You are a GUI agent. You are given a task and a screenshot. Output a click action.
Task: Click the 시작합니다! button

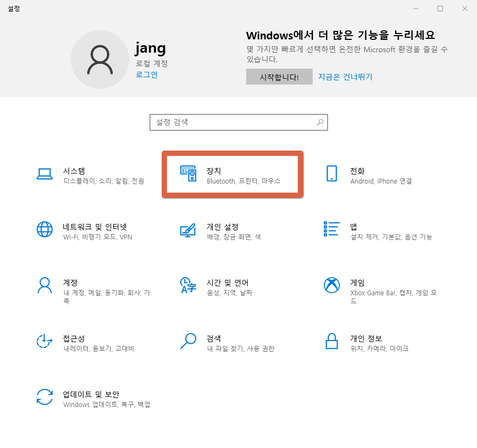click(279, 77)
